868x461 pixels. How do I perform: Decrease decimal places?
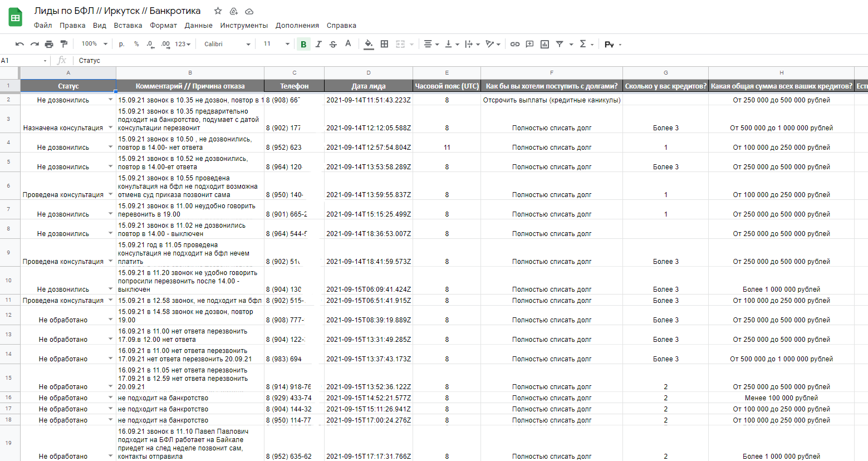150,44
